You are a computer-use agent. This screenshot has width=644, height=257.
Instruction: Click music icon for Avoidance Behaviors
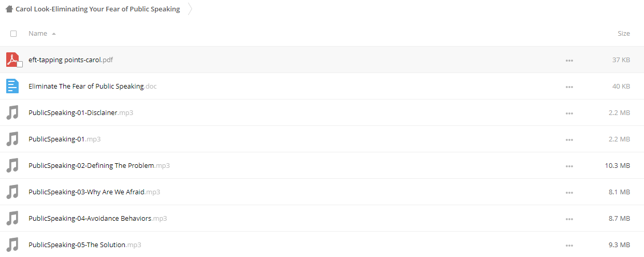(x=12, y=218)
